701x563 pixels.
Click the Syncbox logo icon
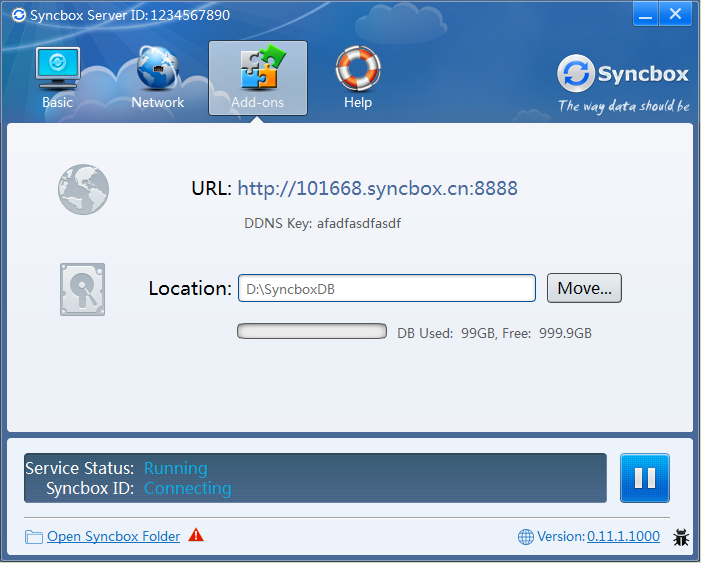pyautogui.click(x=576, y=73)
